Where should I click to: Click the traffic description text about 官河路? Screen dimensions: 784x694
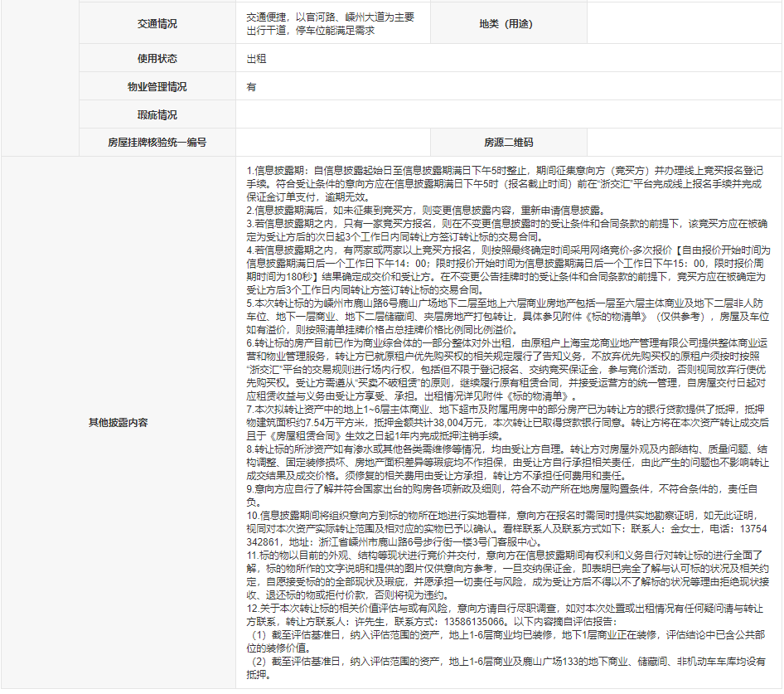pos(330,23)
